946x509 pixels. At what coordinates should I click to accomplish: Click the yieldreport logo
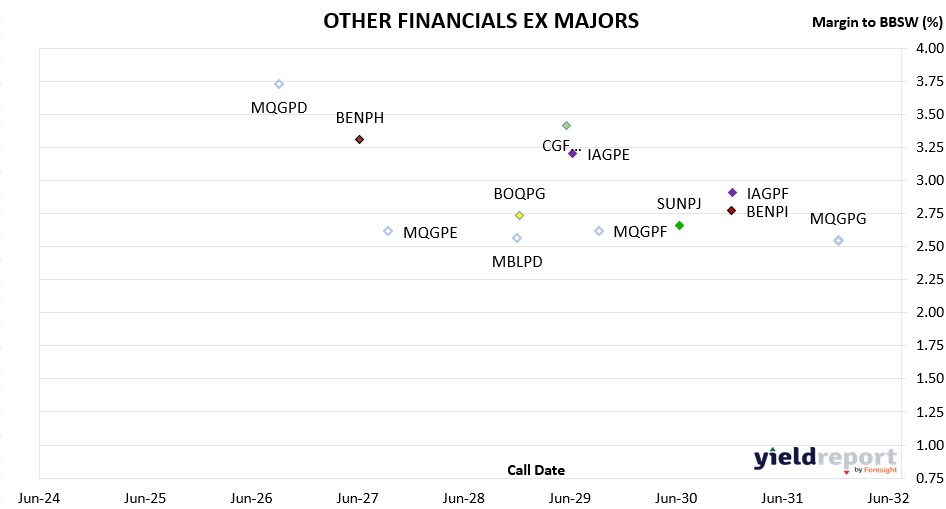click(825, 460)
